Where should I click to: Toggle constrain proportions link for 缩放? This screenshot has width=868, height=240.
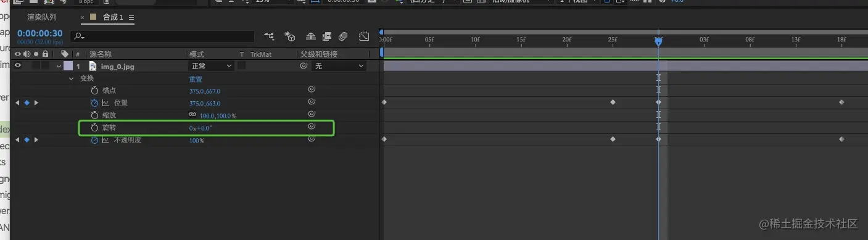pyautogui.click(x=193, y=115)
